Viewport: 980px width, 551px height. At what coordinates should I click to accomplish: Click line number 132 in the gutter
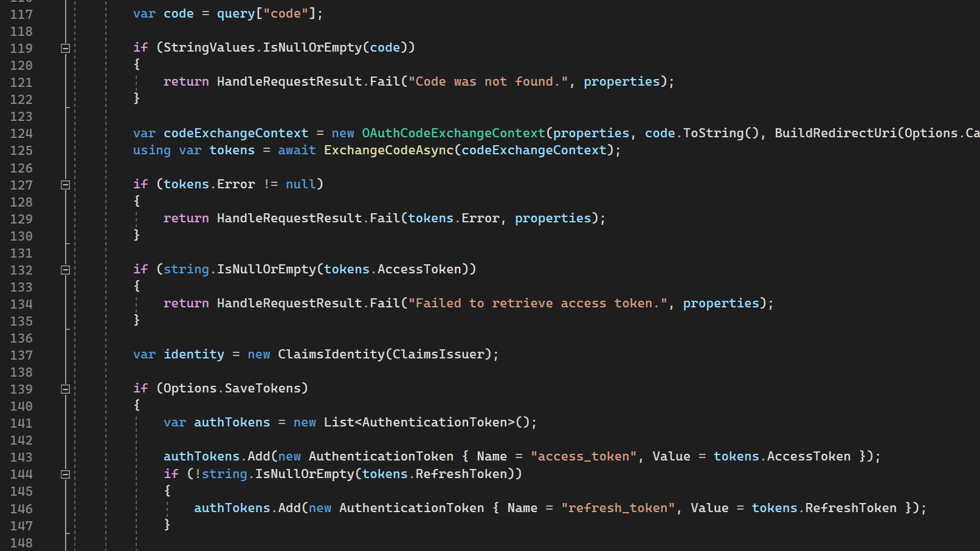[21, 270]
